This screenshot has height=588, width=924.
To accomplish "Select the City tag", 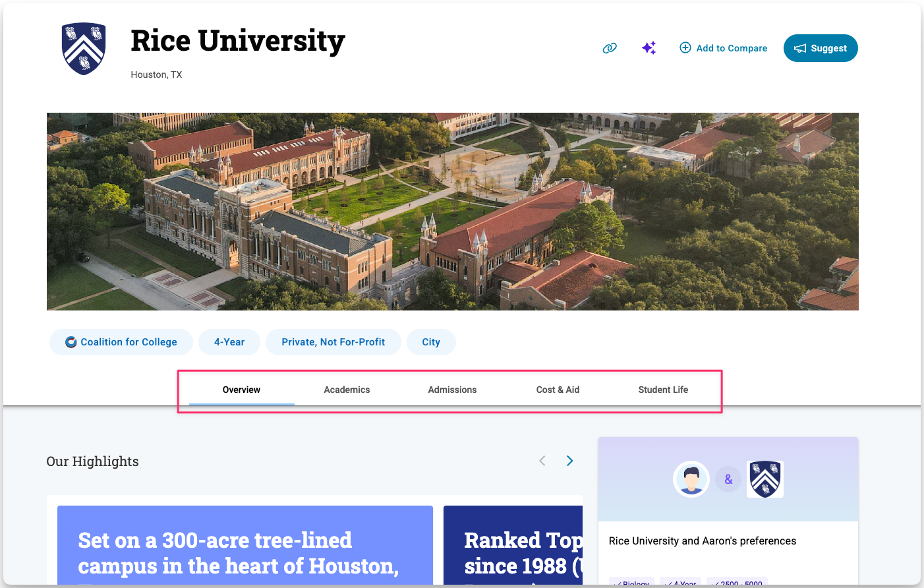I will click(431, 342).
